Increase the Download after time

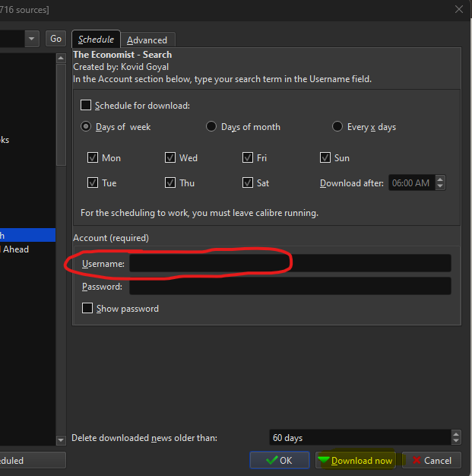point(440,179)
